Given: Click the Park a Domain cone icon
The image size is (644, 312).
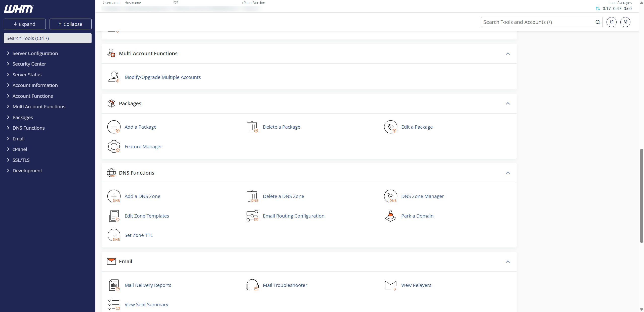Looking at the screenshot, I should coord(390,216).
